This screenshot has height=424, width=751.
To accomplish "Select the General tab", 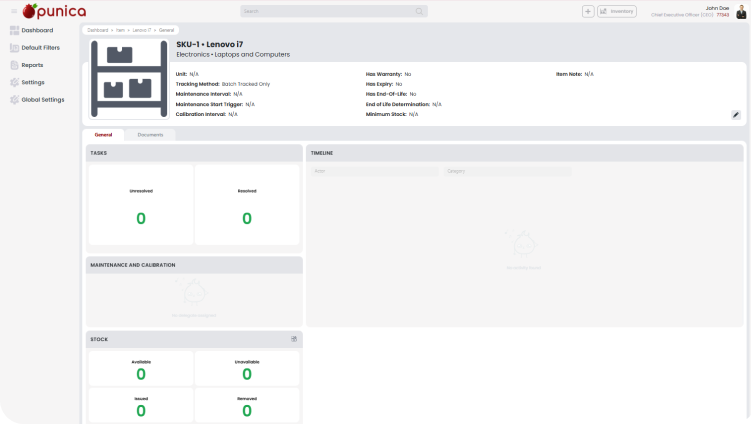I will (x=103, y=135).
